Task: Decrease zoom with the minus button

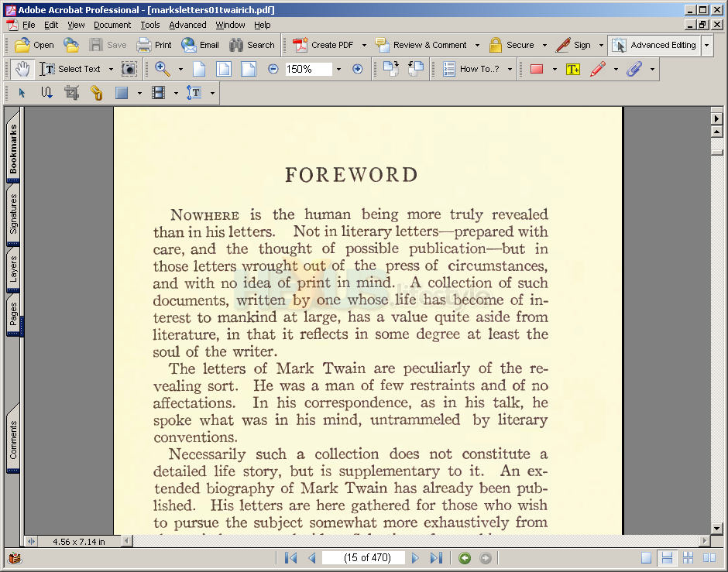Action: [x=273, y=69]
